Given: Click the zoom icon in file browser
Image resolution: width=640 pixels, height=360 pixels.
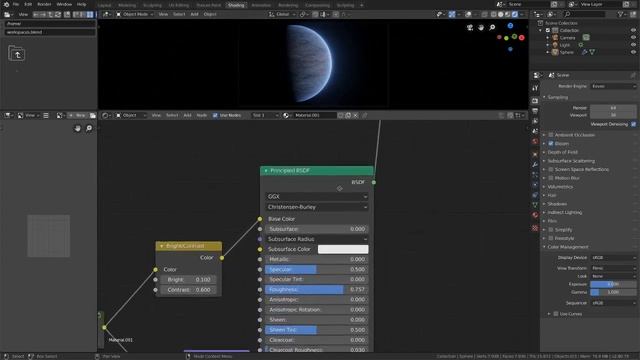Looking at the screenshot, I should tap(89, 129).
